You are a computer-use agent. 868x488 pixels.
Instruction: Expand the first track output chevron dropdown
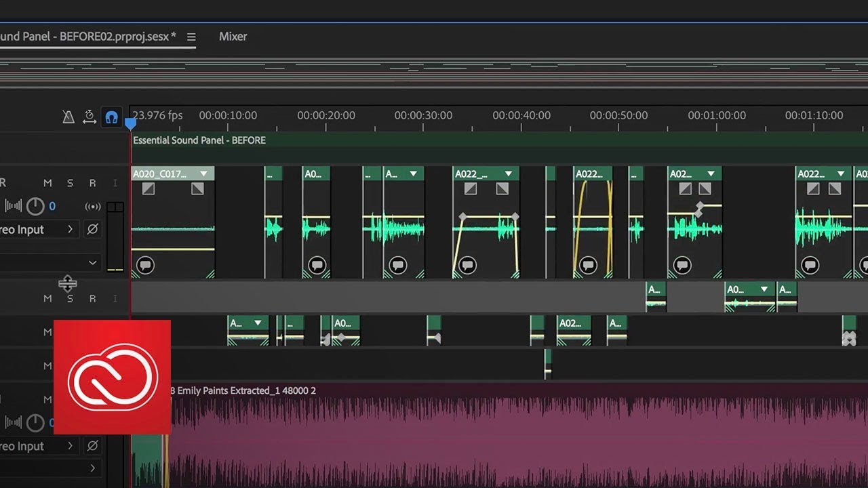tap(92, 262)
